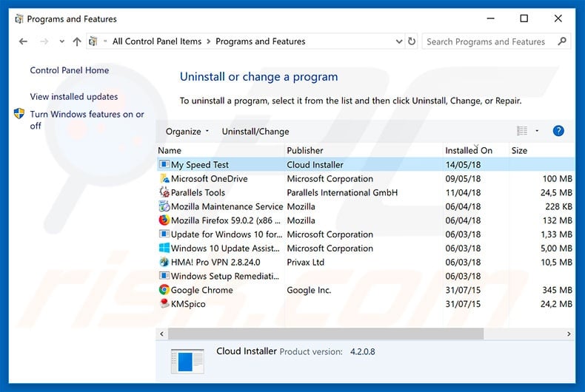
Task: Open View installed updates link
Action: [x=74, y=96]
